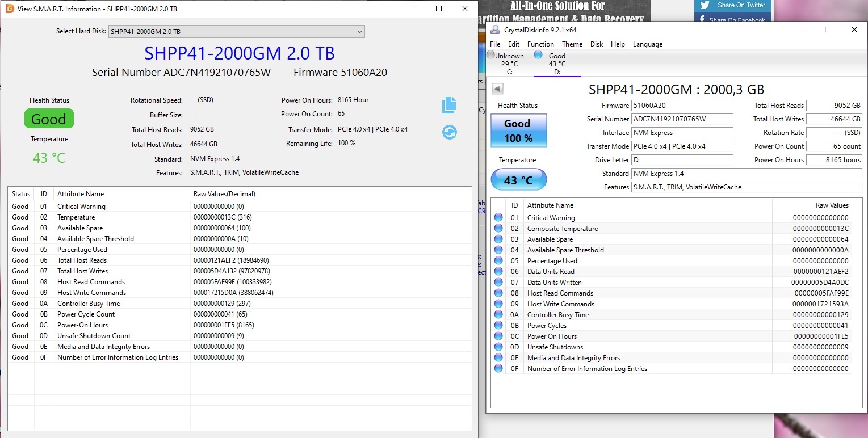Click the previous disk arrow button

tap(497, 89)
